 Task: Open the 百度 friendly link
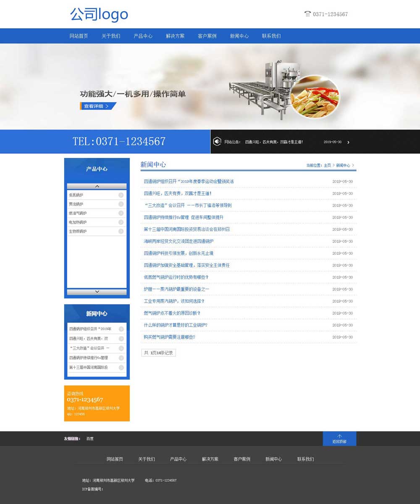tap(90, 439)
